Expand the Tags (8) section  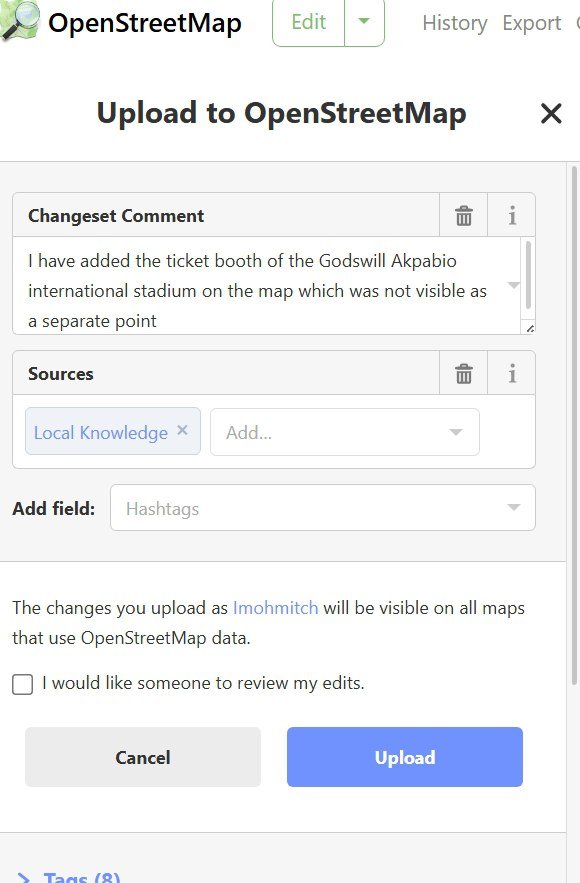[69, 876]
